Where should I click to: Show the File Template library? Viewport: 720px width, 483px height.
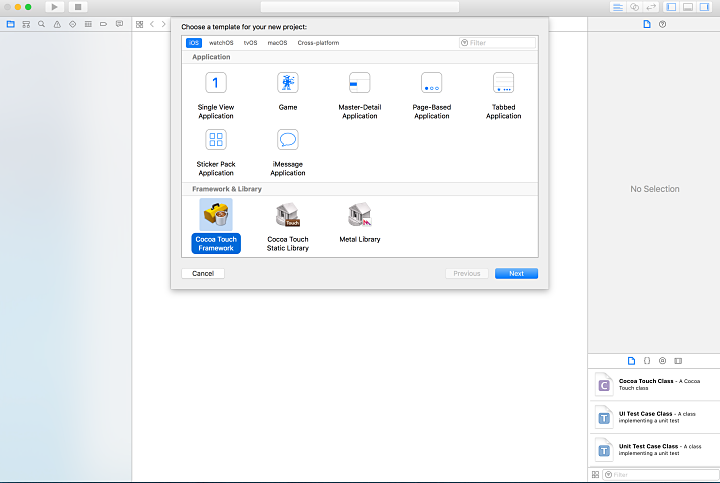pos(631,361)
